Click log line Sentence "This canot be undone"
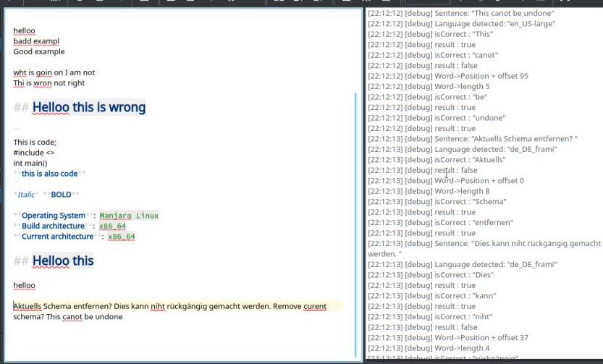Screen dimensions: 603x364 coord(461,13)
